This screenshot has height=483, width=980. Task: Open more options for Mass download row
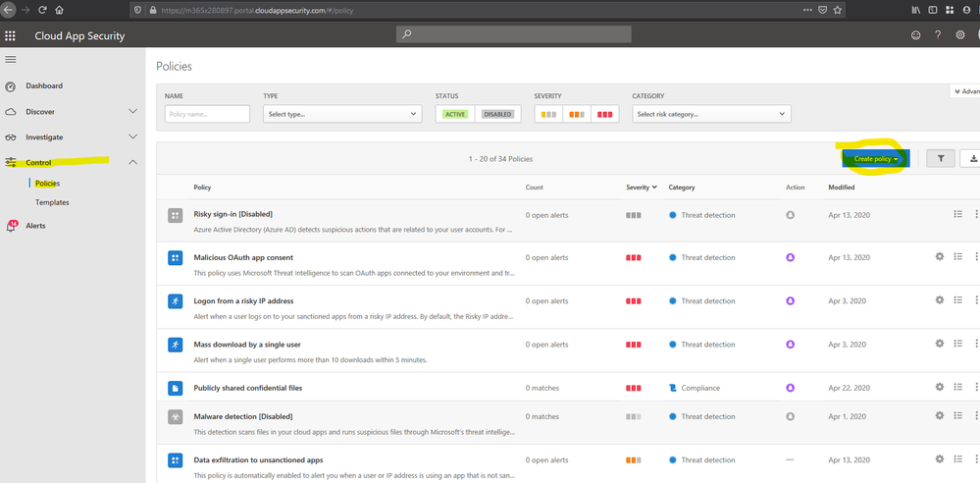click(x=976, y=344)
